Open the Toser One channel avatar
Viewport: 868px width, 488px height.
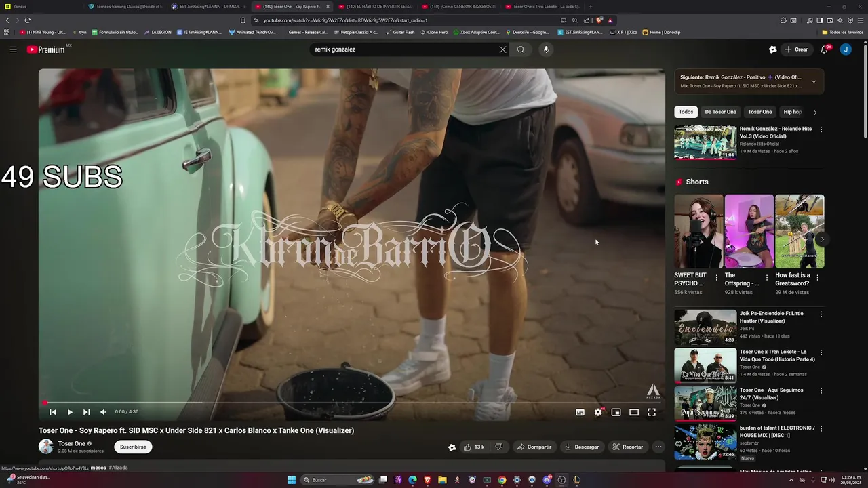pyautogui.click(x=45, y=447)
